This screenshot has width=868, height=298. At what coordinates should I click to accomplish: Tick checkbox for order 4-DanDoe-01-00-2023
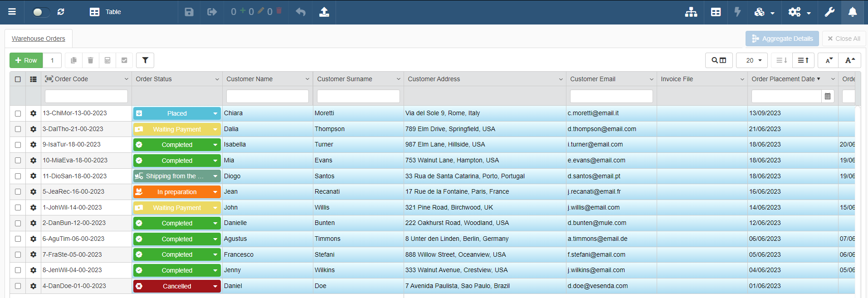coord(18,286)
